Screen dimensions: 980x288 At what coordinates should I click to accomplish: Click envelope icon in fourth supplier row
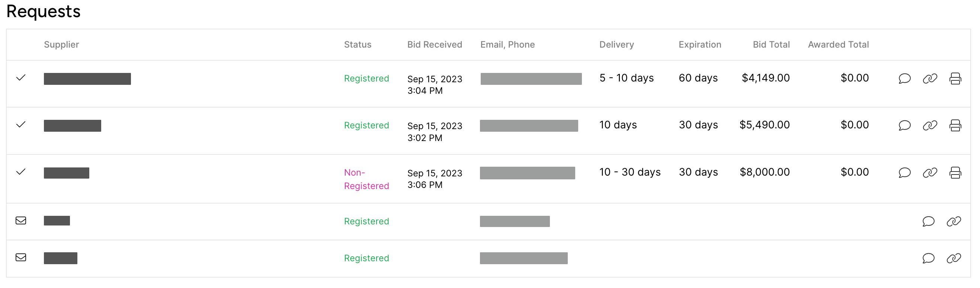click(21, 221)
